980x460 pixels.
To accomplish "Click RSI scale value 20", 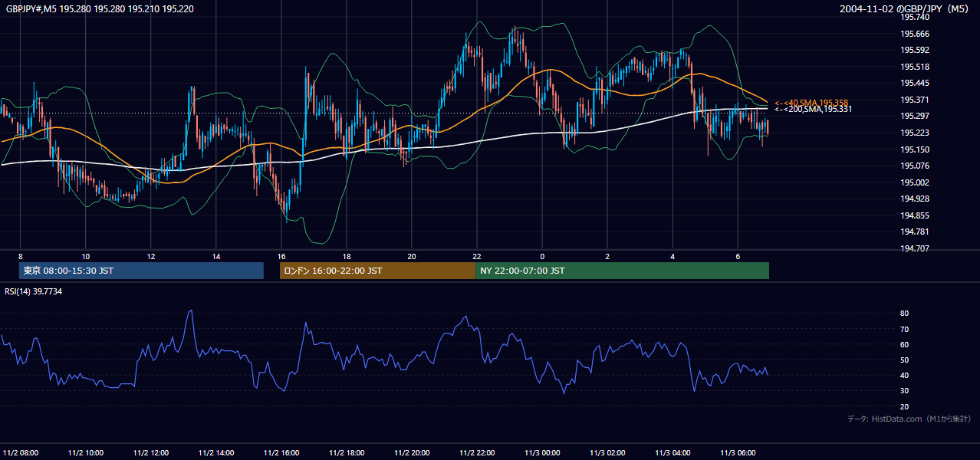I will (x=905, y=406).
